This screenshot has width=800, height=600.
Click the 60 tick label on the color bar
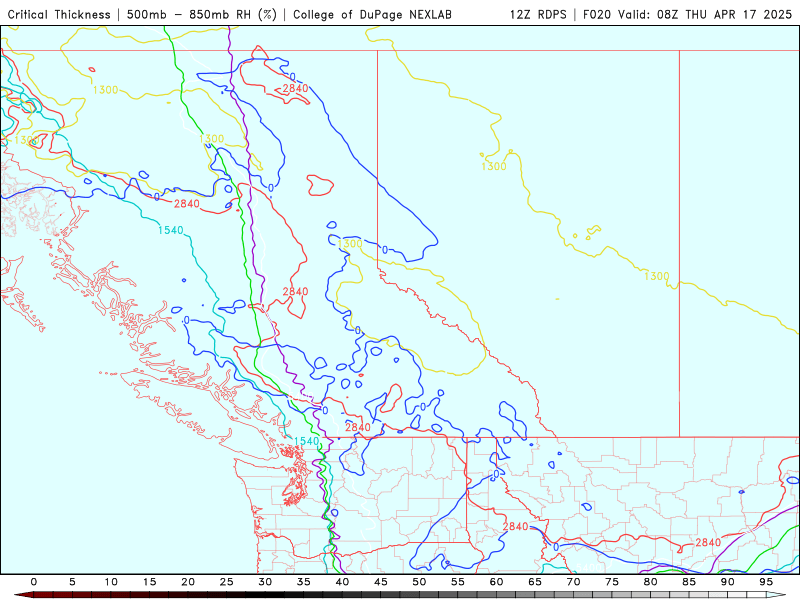click(x=496, y=582)
